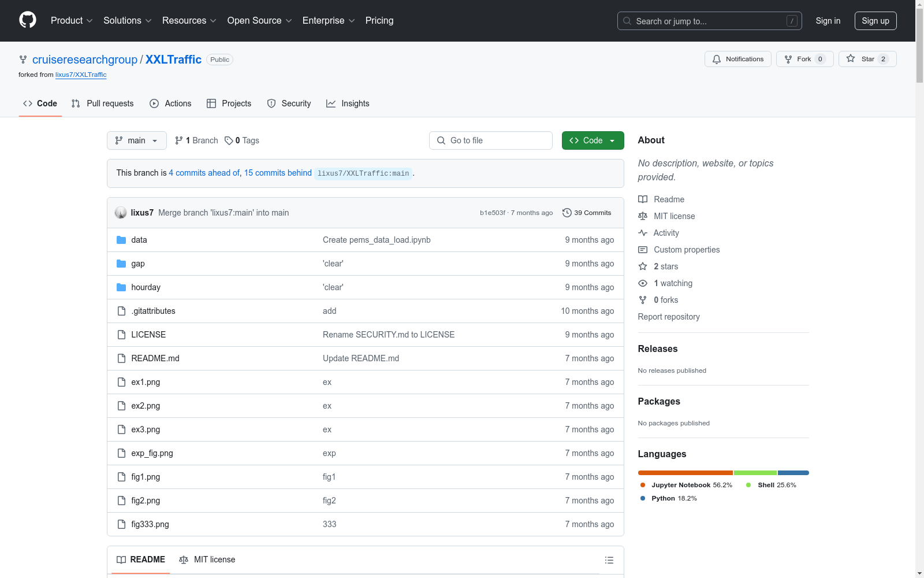Switch to the Actions tab

point(171,103)
